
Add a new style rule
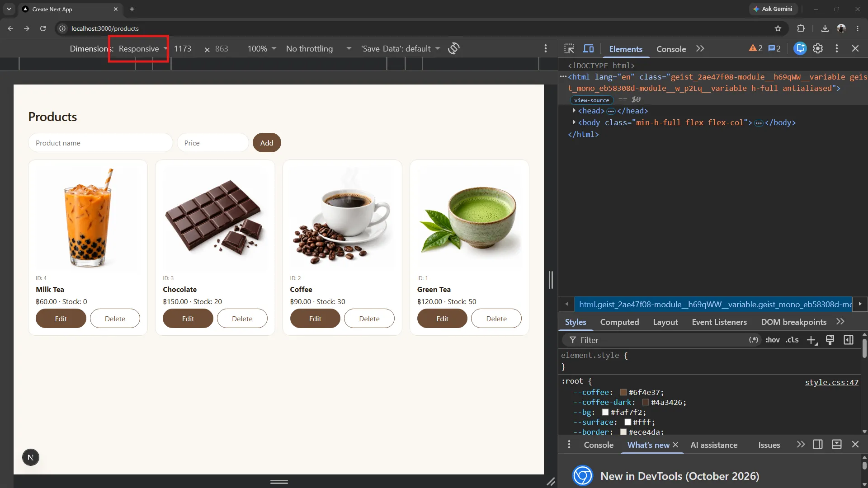(812, 340)
